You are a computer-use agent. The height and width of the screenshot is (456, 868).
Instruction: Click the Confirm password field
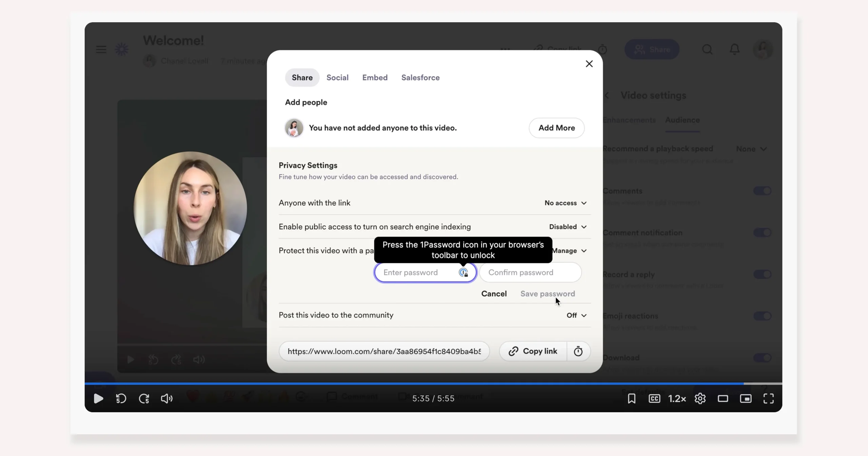pos(530,272)
